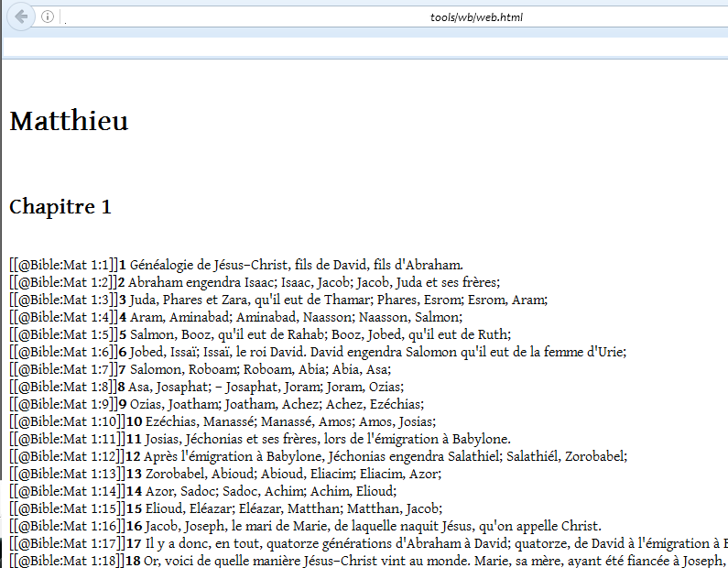Image resolution: width=728 pixels, height=568 pixels.
Task: Click the [[@Bible:Mat 1:16]] reference tag
Action: 67,526
